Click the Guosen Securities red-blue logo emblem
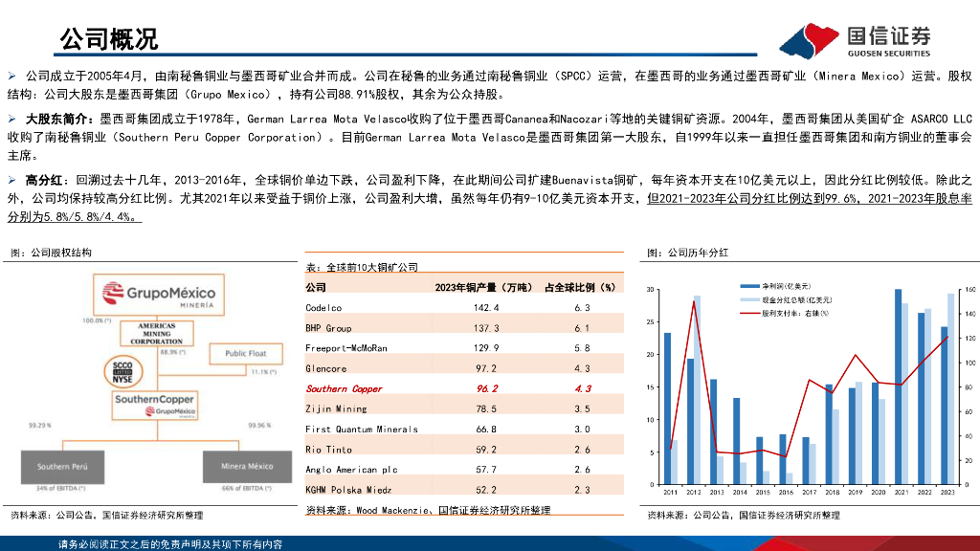The image size is (980, 551). point(810,40)
